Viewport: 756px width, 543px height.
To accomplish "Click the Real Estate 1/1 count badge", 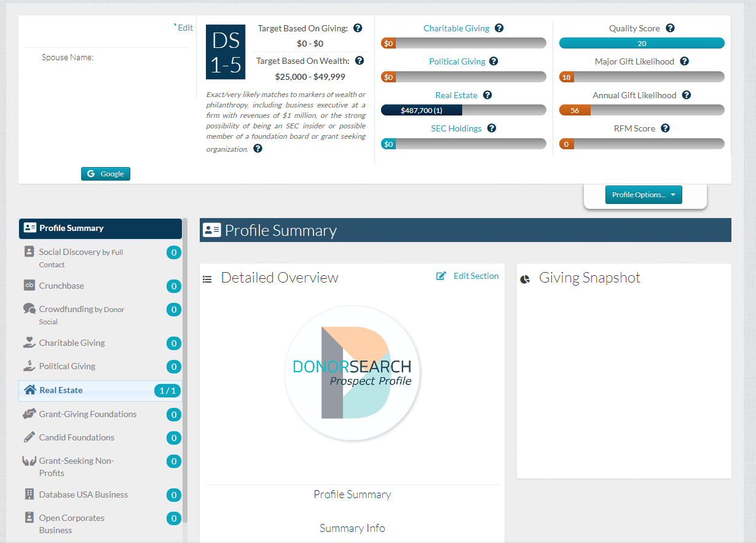I will coord(168,391).
